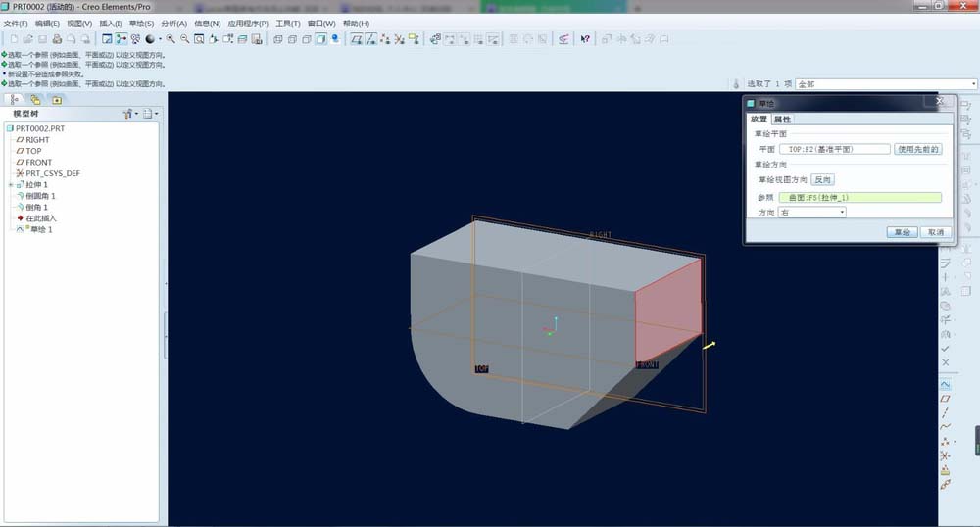
Task: Click the zoom in magnifier icon
Action: [171, 39]
